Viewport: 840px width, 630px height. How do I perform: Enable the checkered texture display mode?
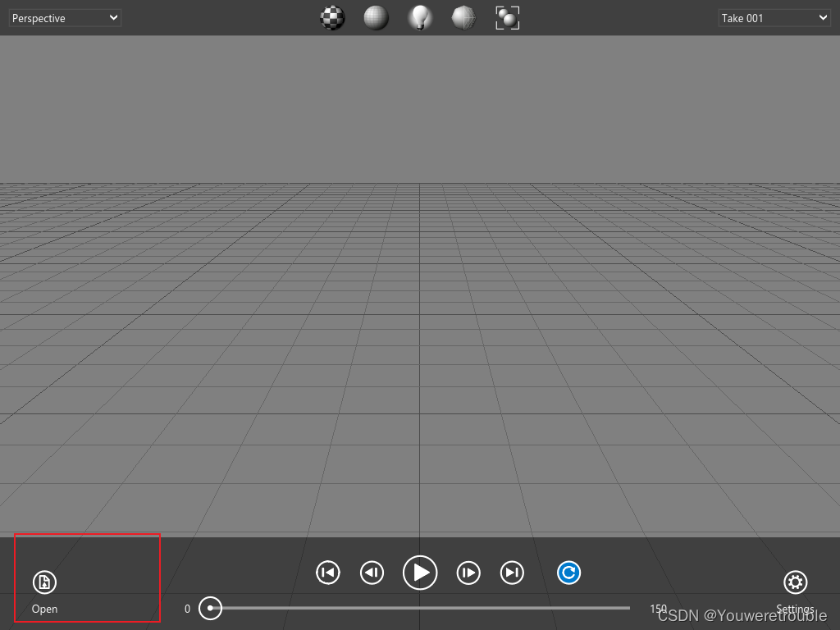(332, 18)
